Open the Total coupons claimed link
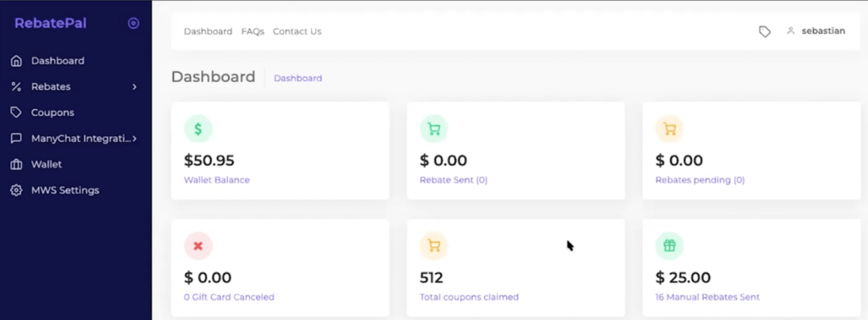Screen dimensions: 868x320 [x=469, y=297]
